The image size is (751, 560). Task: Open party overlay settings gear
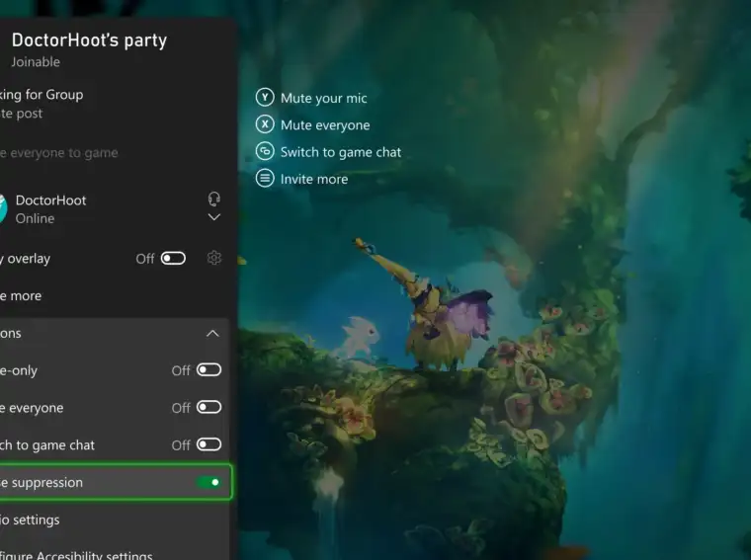tap(214, 258)
